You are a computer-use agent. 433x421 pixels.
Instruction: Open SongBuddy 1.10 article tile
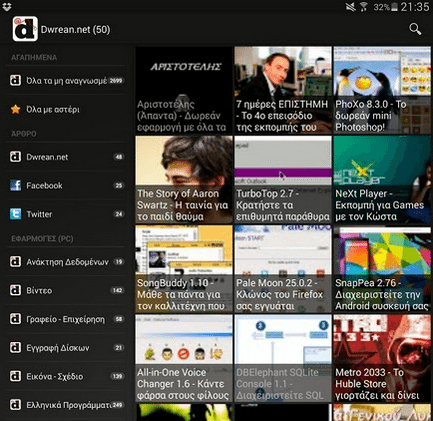click(184, 269)
